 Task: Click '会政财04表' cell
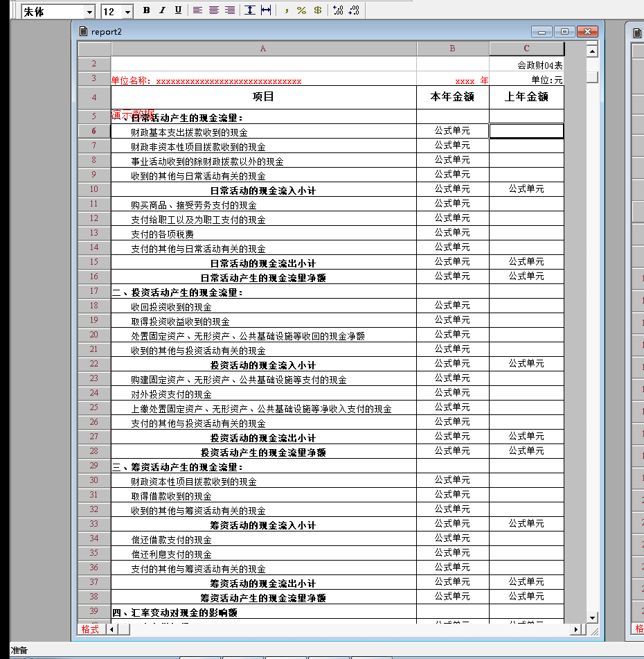526,64
